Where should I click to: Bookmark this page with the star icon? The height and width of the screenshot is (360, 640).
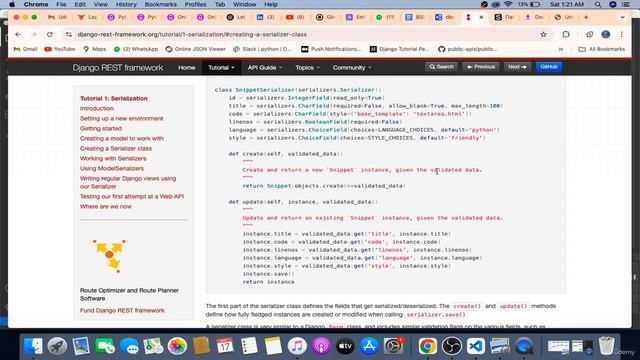tap(543, 35)
